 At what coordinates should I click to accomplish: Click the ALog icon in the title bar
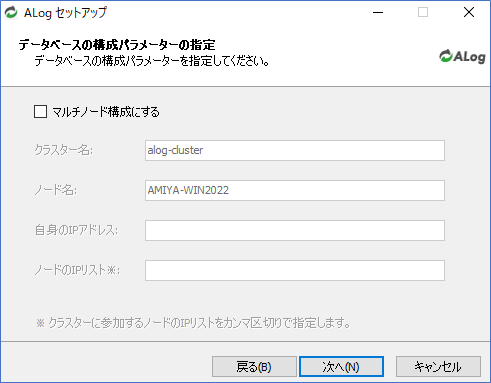[11, 13]
